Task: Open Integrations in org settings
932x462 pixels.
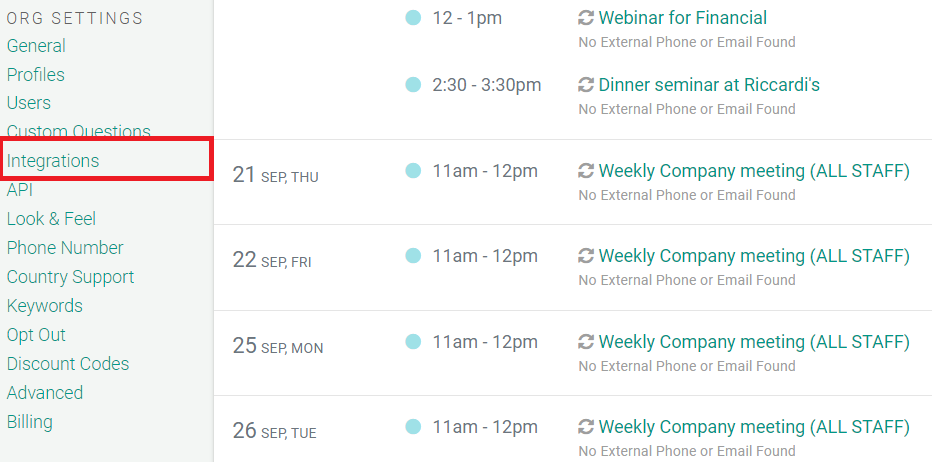Action: click(x=53, y=161)
